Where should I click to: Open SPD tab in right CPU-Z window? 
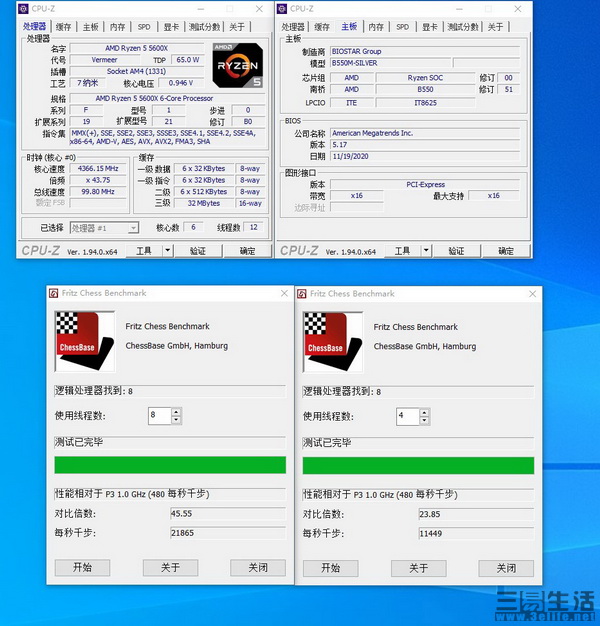pos(402,27)
